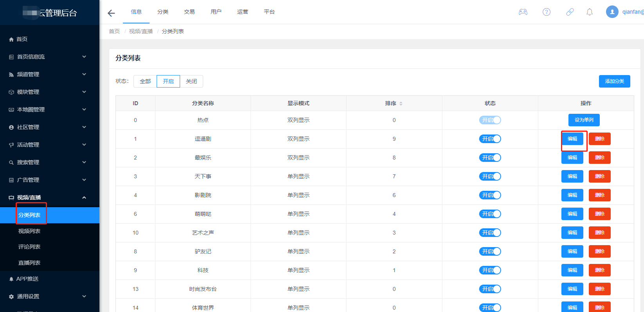Expand the 社区管理 menu chevron
This screenshot has width=644, height=312.
(84, 127)
